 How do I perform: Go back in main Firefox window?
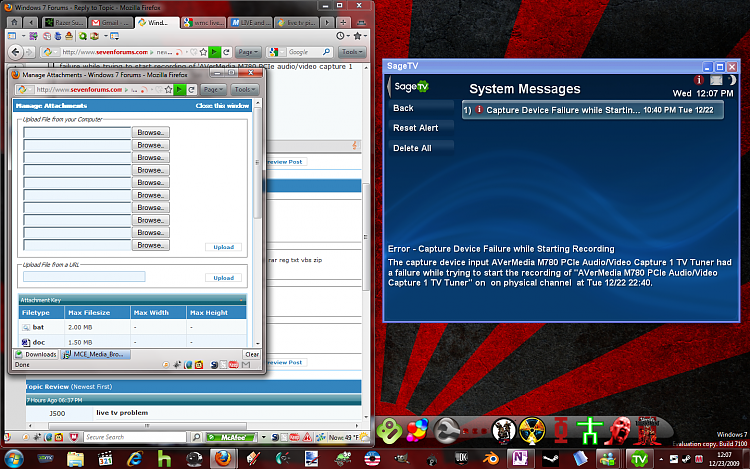[x=15, y=52]
